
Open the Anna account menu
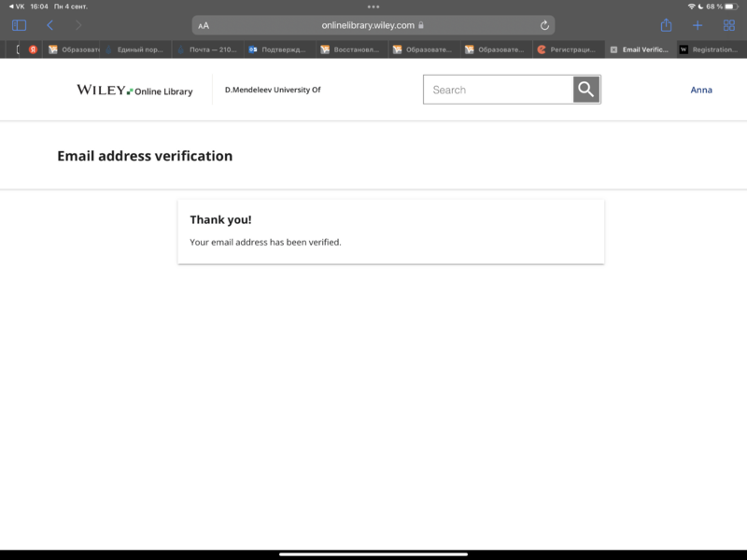pos(700,90)
